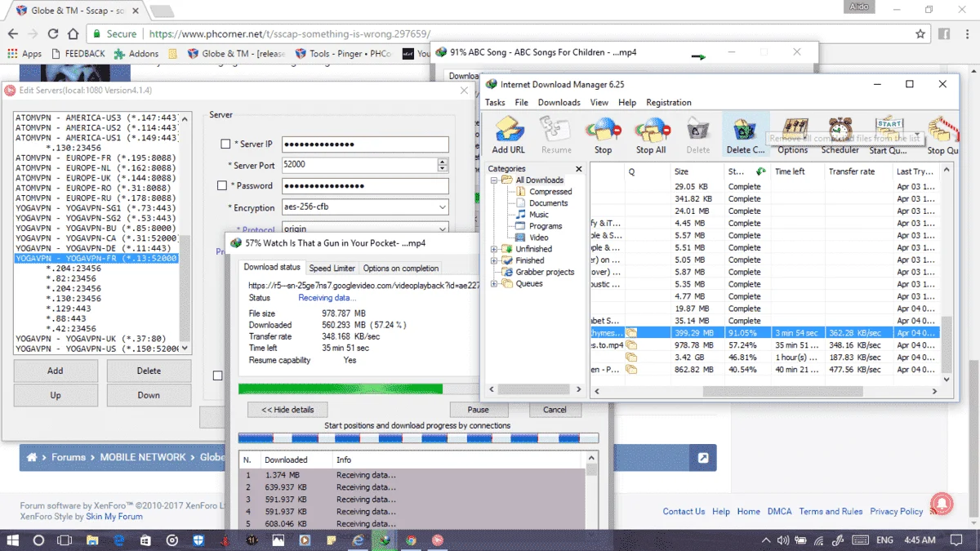980x551 pixels.
Task: Toggle the Password show checkbox
Action: (x=222, y=186)
